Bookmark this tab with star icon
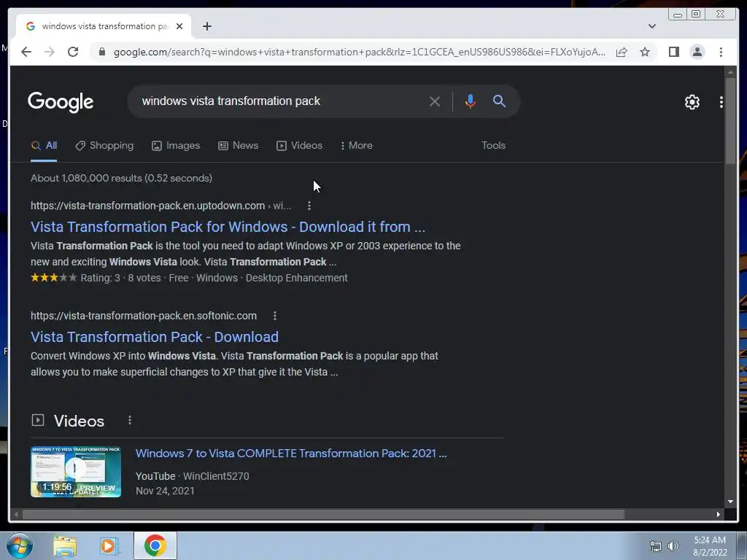This screenshot has height=560, width=747. point(645,52)
